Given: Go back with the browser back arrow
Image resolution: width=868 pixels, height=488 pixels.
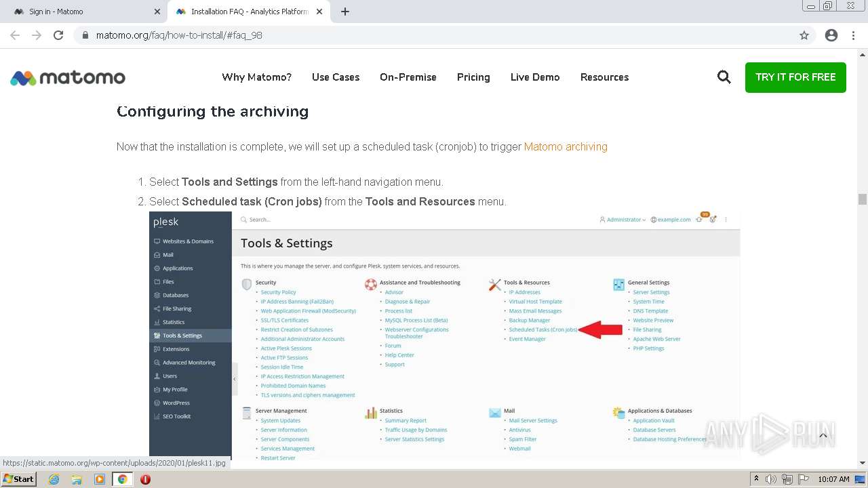Looking at the screenshot, I should 15,35.
